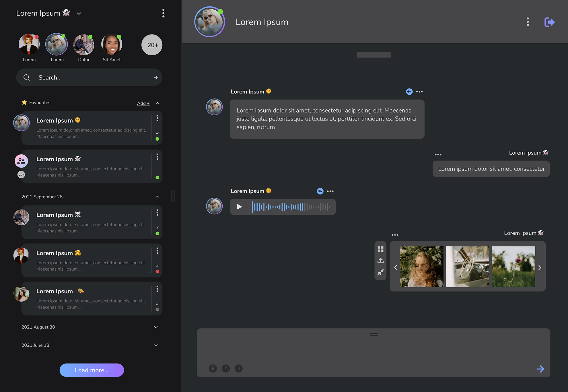
Task: Share gallery images using export icon
Action: (380, 261)
